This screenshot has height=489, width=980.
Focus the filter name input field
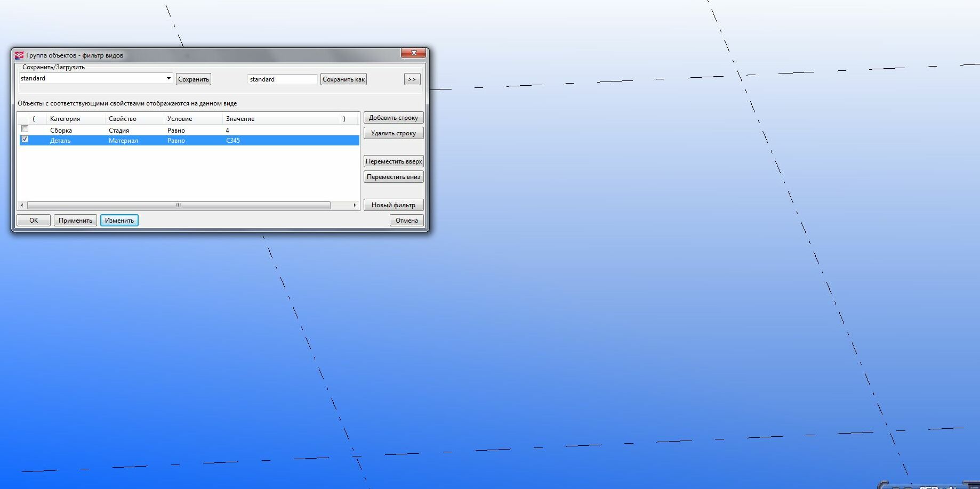tap(283, 79)
